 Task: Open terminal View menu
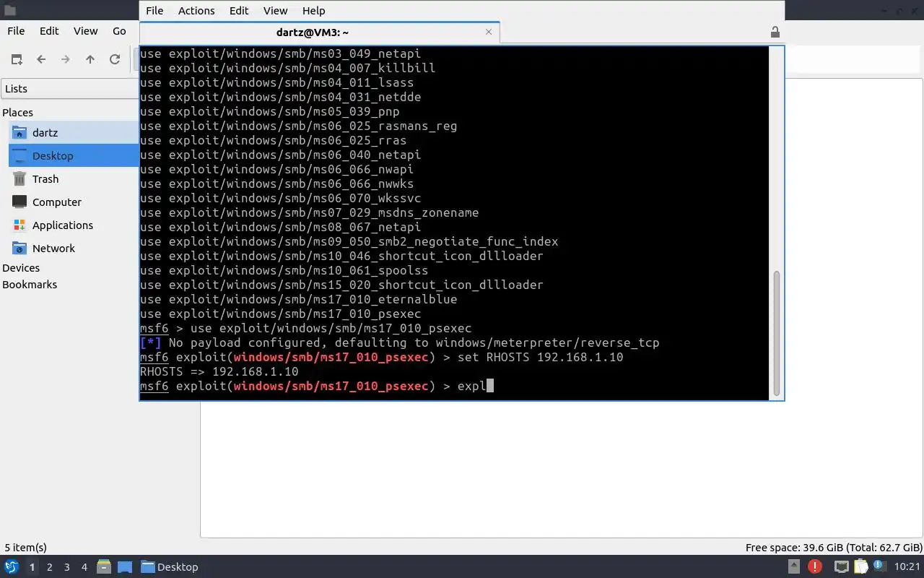(275, 11)
